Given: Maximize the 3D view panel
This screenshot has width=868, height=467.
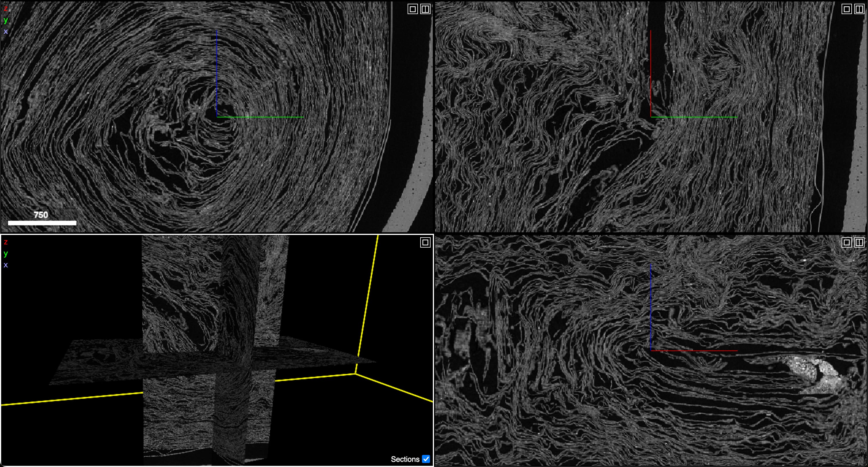Looking at the screenshot, I should [426, 242].
